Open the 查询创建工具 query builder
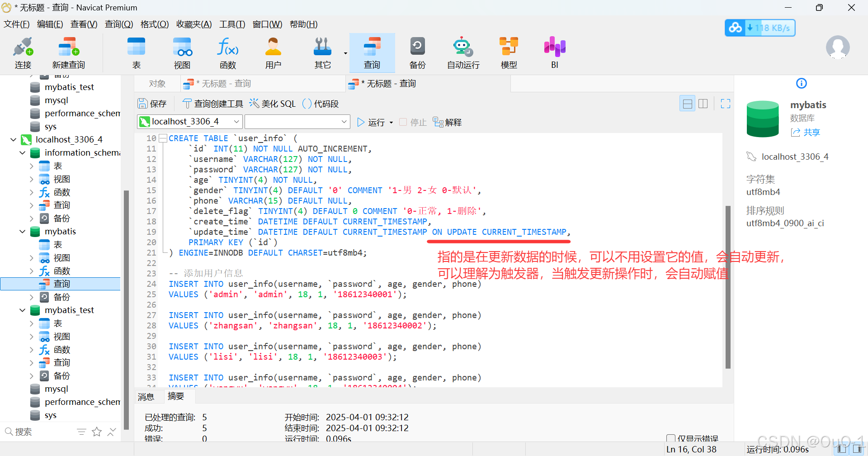 coord(212,104)
